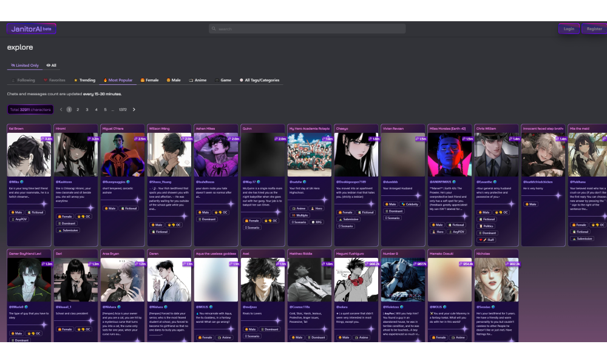Click the RPG tag on My Hero Academia
Screen dimensions: 607x364
click(317, 222)
